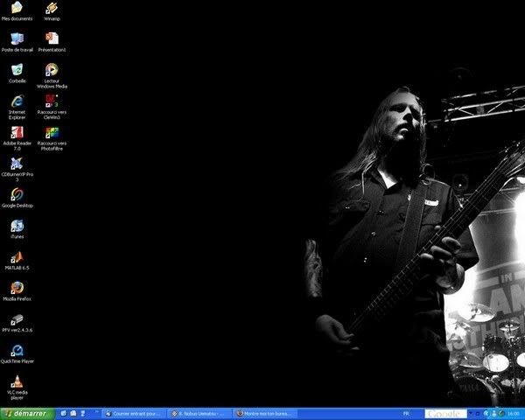Viewport: 525px width, 420px height.
Task: Open the Mes documents folder icon
Action: click(x=17, y=8)
